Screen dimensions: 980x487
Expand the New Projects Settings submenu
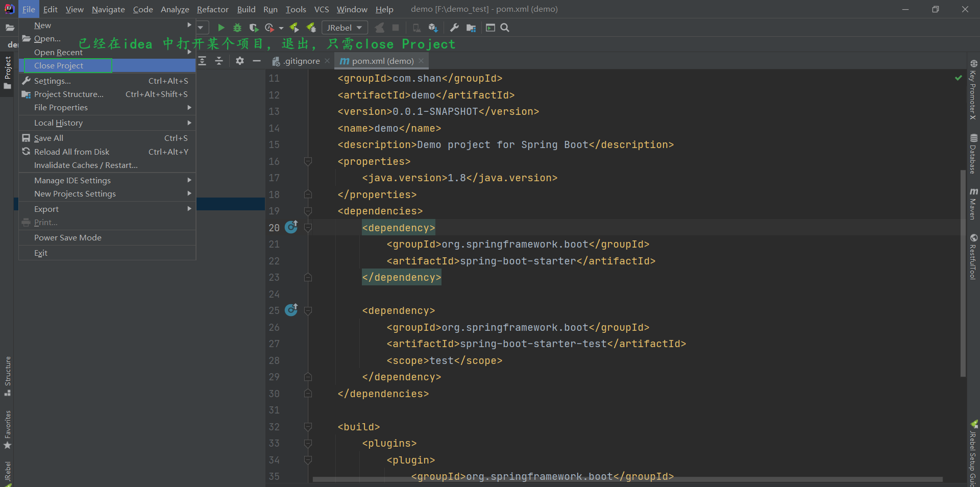(x=107, y=193)
